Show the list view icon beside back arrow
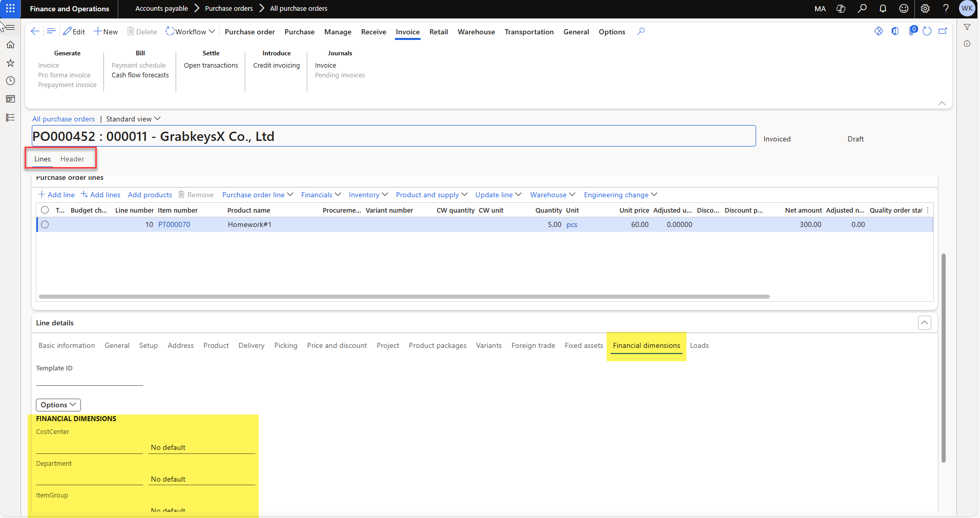Viewport: 980px width, 518px height. click(x=51, y=31)
